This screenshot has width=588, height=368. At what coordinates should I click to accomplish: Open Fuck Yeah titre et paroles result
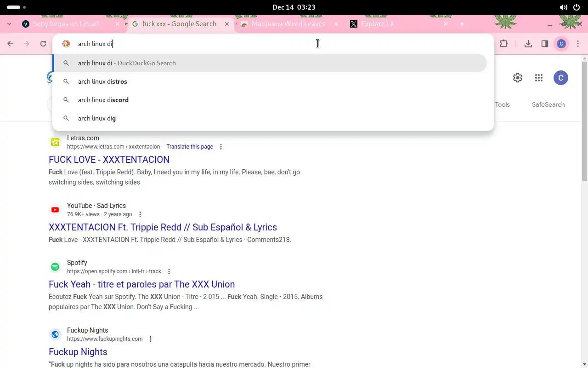142,284
